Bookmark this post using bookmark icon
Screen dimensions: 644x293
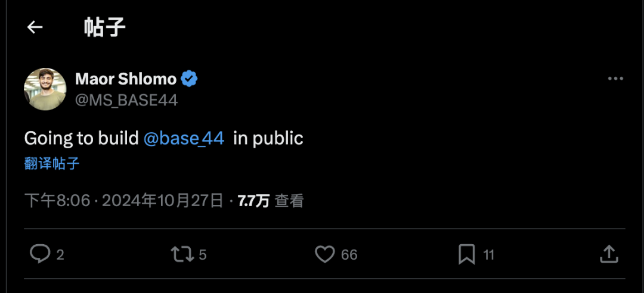pyautogui.click(x=466, y=254)
